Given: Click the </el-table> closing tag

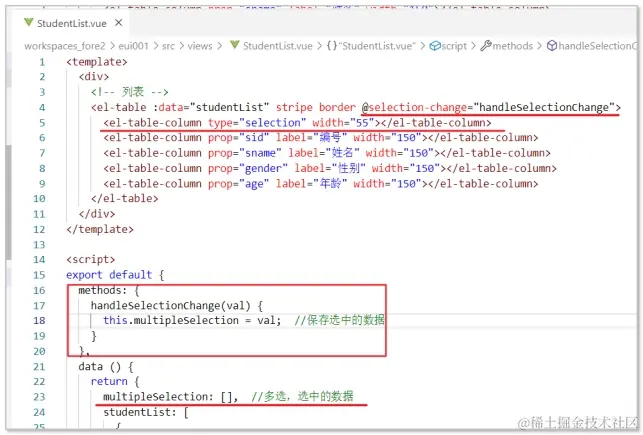Looking at the screenshot, I should coord(125,199).
